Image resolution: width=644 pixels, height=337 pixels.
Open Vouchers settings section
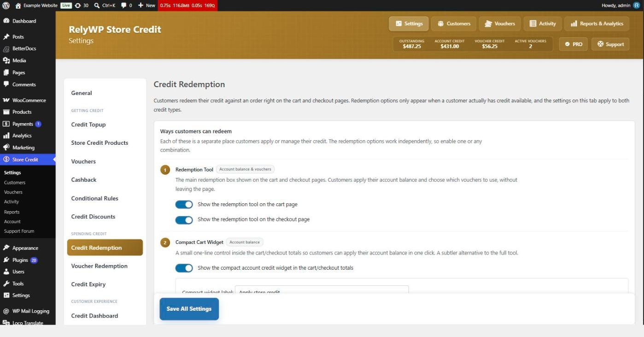tap(105, 161)
